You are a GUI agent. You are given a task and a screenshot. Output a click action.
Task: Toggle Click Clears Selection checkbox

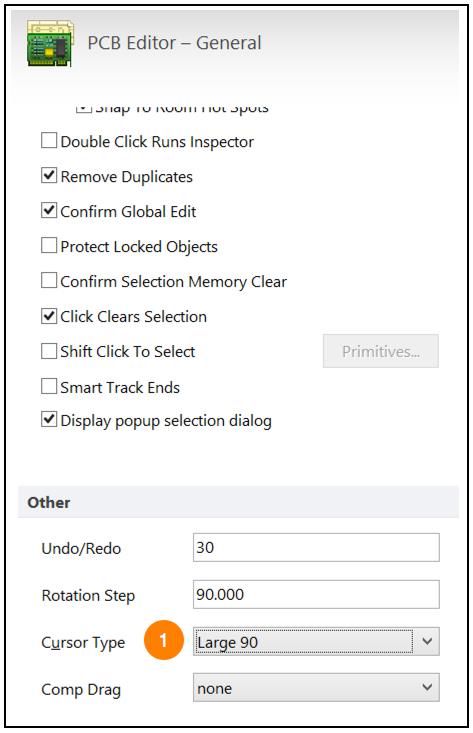tap(49, 316)
